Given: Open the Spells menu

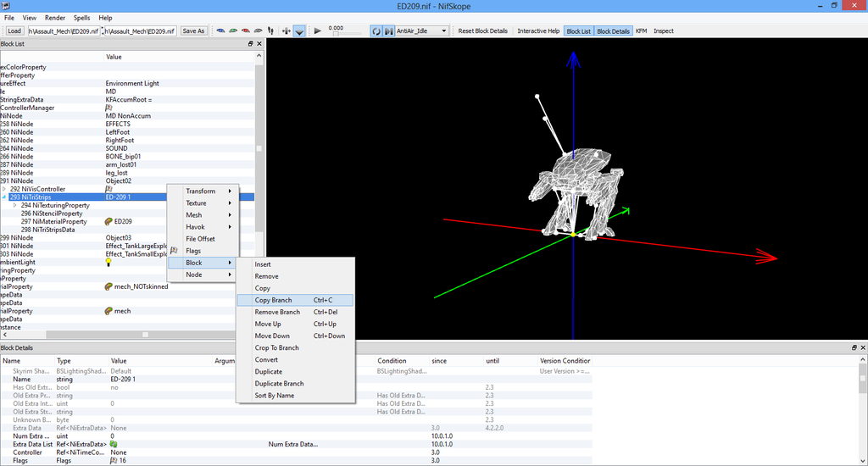Looking at the screenshot, I should (x=81, y=18).
